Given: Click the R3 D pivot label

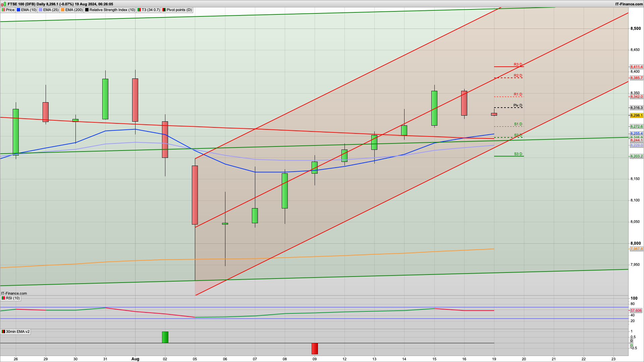Looking at the screenshot, I should tap(518, 64).
